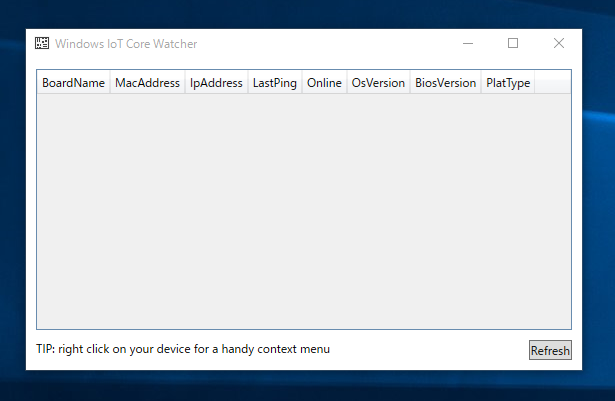Sort by the PlatType column header
The width and height of the screenshot is (615, 401).
[x=508, y=83]
